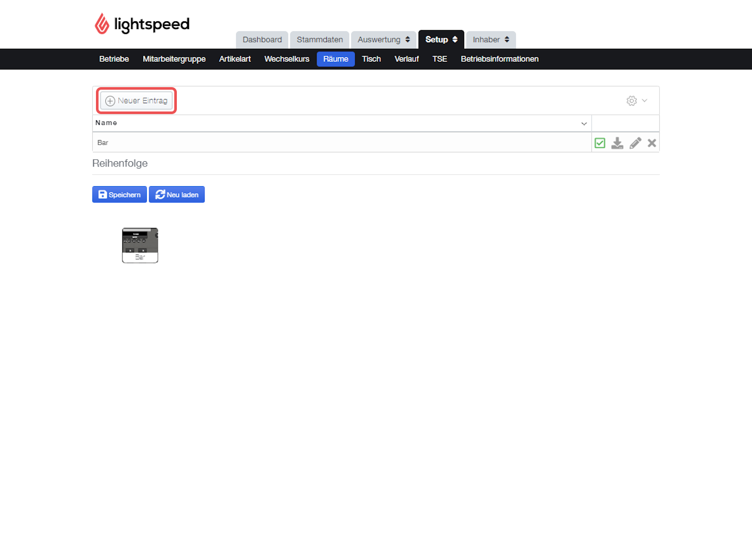Click the Neuer Eintrag button
Image resolution: width=752 pixels, height=560 pixels.
(136, 101)
